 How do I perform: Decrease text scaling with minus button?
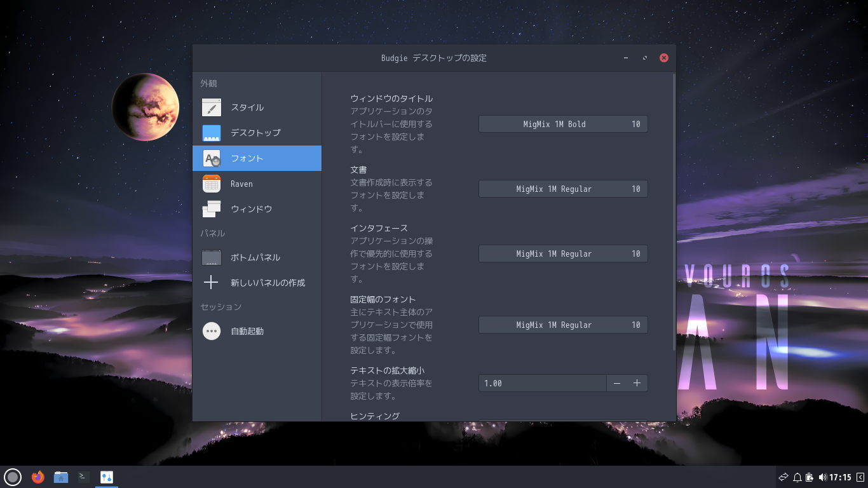click(x=616, y=383)
